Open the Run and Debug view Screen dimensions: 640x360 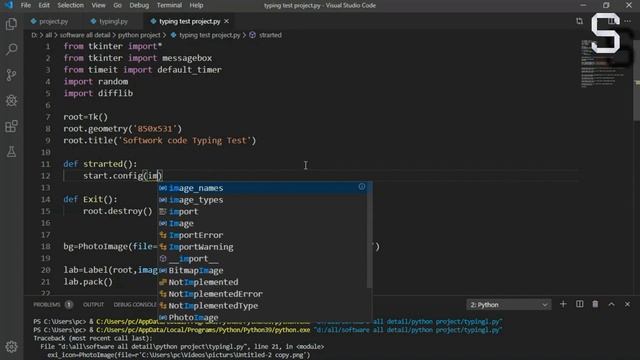11,100
